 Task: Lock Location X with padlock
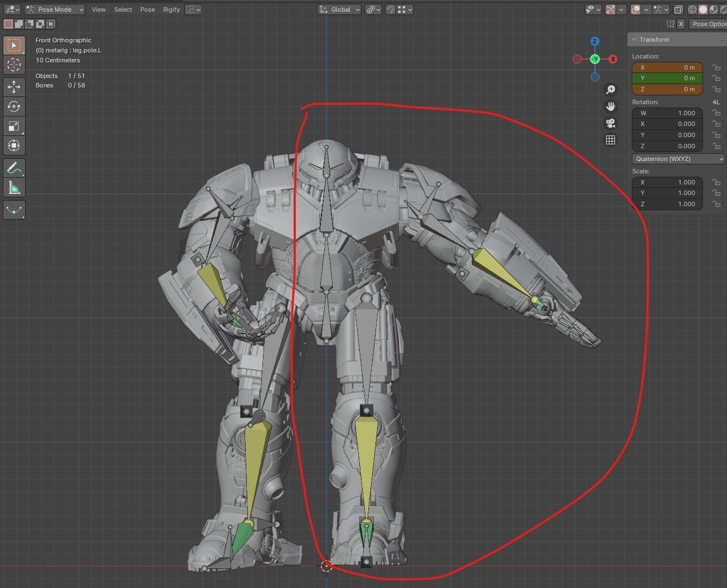716,67
